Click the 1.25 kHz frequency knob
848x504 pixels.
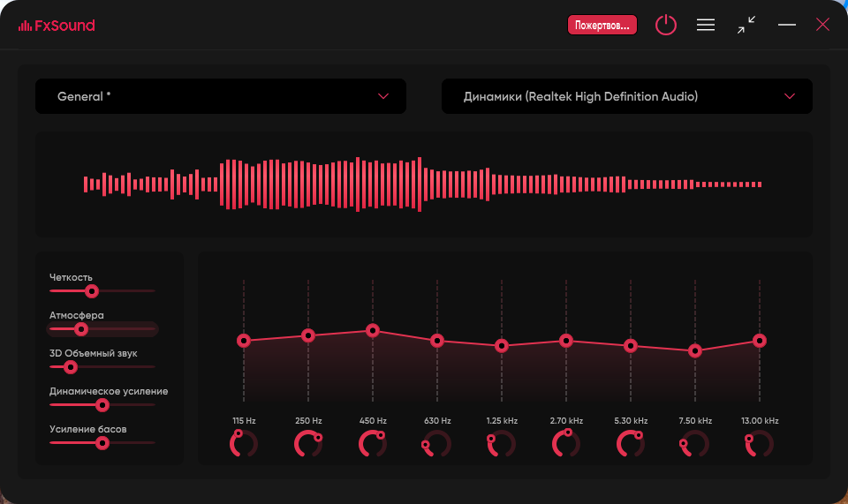(502, 443)
